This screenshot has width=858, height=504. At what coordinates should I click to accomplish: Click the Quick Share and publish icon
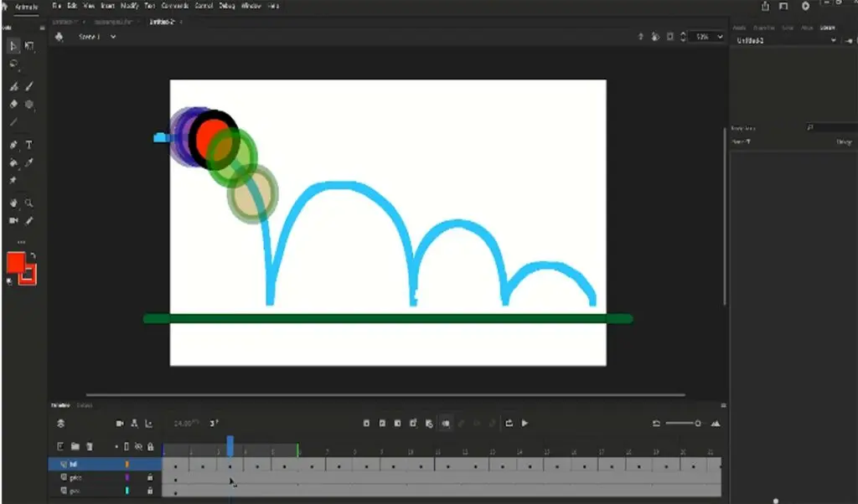pos(765,6)
